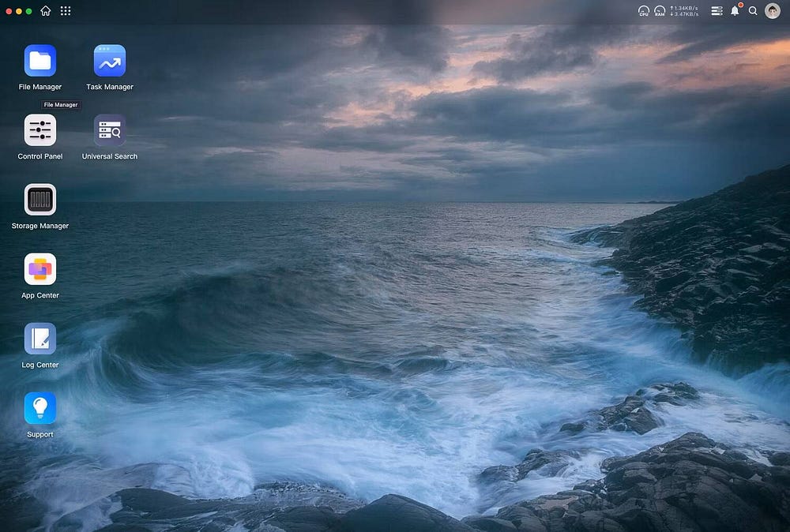Click the yellow minimize window button
The image size is (790, 532).
click(x=19, y=11)
